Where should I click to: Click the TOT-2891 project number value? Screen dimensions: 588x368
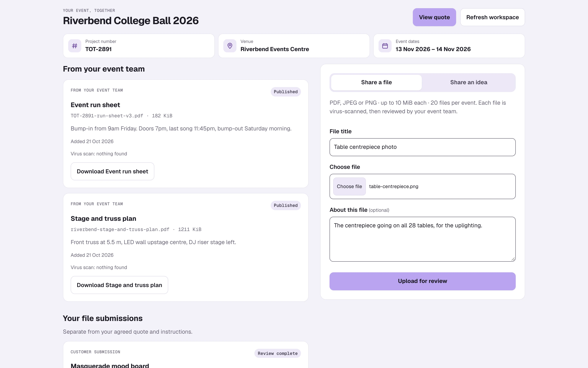pyautogui.click(x=98, y=49)
